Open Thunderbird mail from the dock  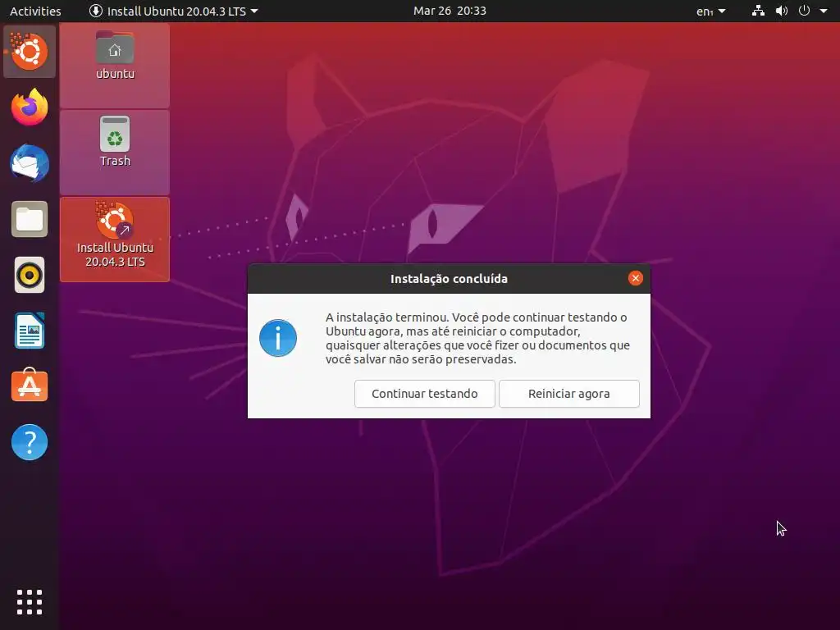point(30,163)
